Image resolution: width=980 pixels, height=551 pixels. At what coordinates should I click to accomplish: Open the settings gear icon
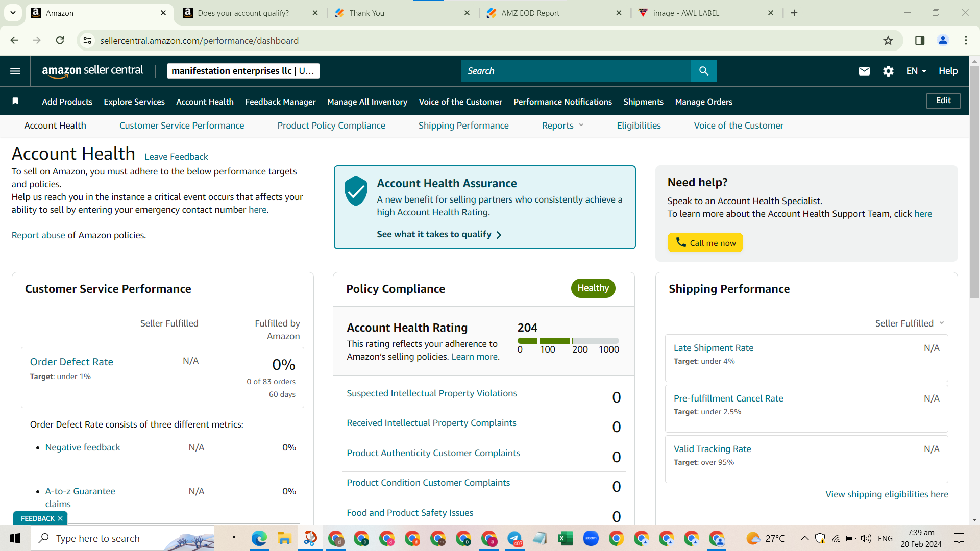[888, 71]
